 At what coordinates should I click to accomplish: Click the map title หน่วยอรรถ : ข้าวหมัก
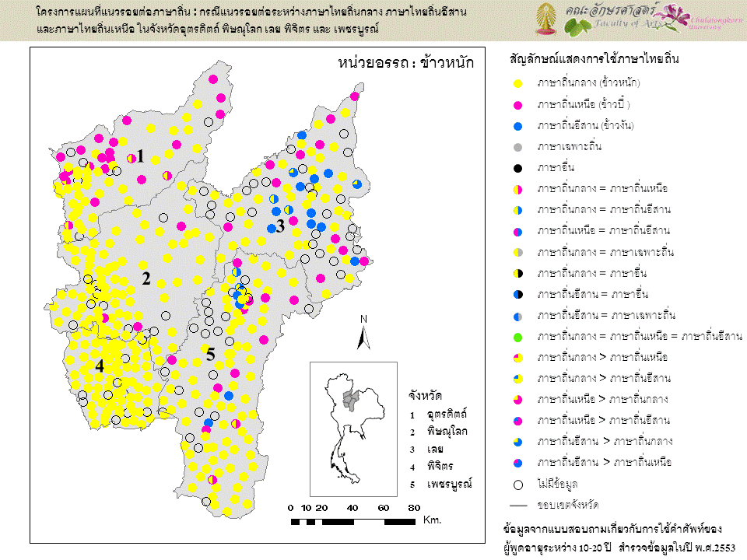(405, 63)
